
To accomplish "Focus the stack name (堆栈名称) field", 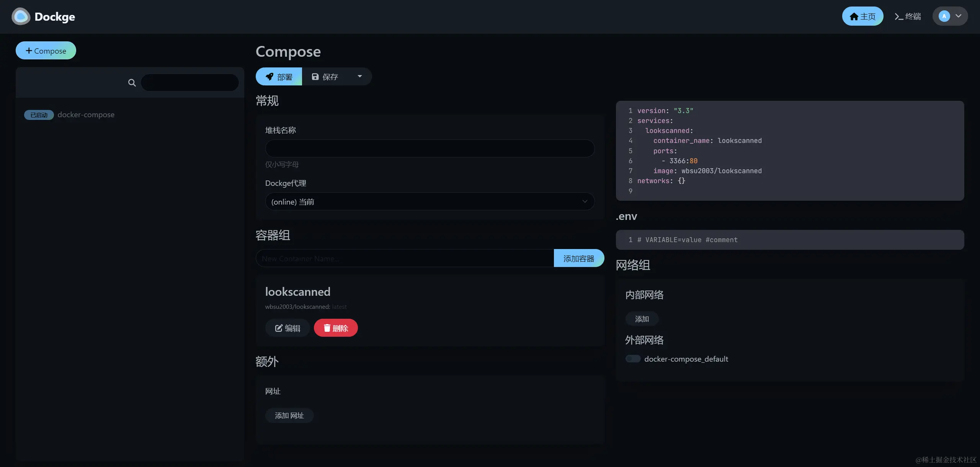I will pos(430,148).
